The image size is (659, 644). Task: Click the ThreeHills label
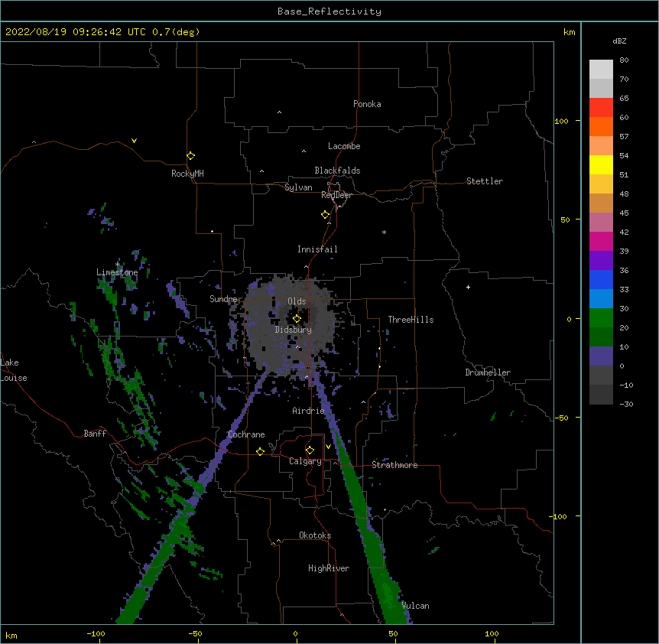coord(411,320)
